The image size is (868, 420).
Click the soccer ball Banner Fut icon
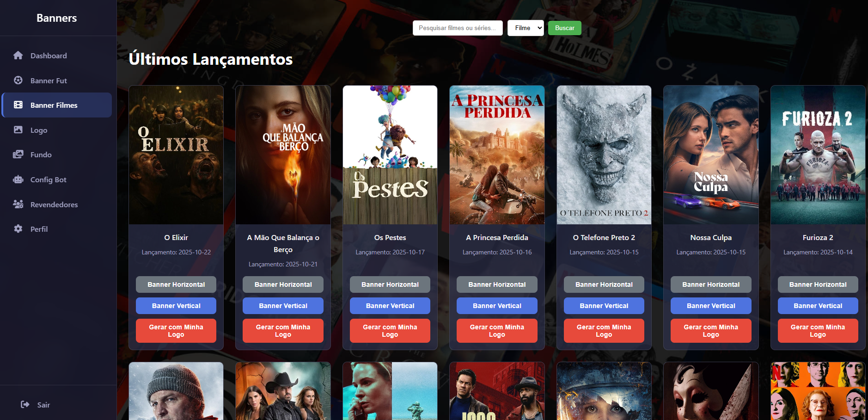pyautogui.click(x=18, y=80)
